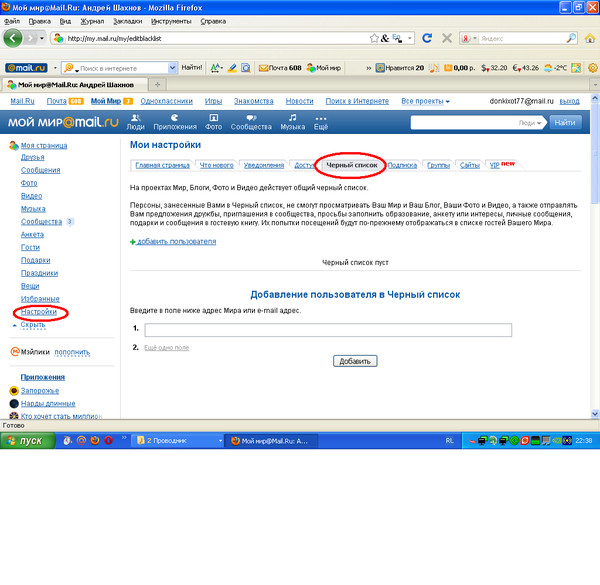600x585 pixels.
Task: Click the Найти button in site header
Action: click(x=565, y=122)
